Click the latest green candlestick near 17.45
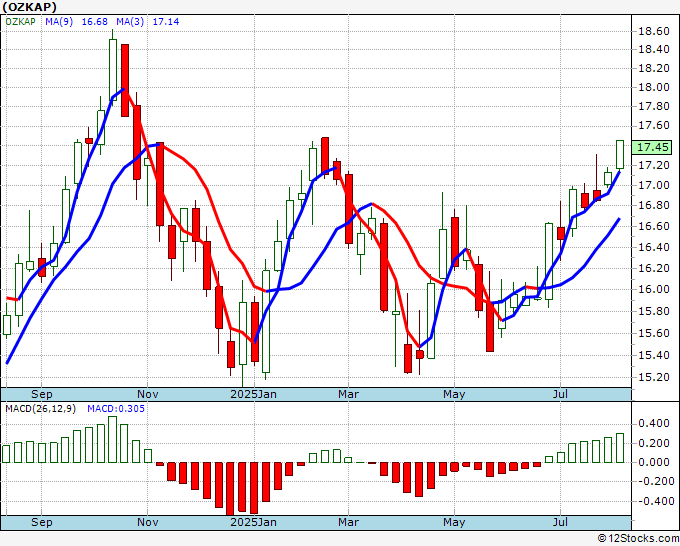This screenshot has width=680, height=546. (x=620, y=154)
